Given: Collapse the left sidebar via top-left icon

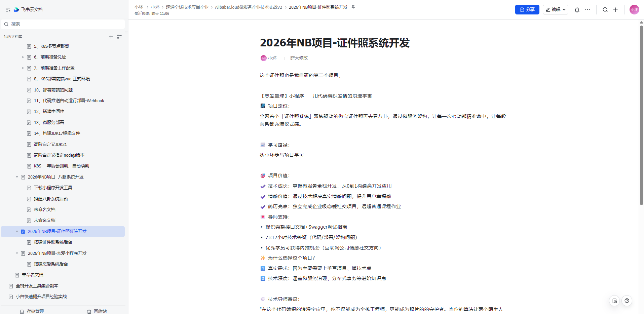Looking at the screenshot, I should click(x=8, y=10).
